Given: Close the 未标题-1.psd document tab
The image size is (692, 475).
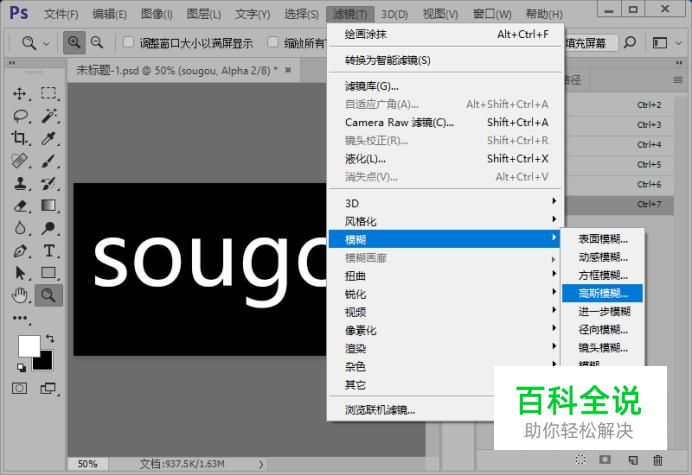Looking at the screenshot, I should tap(288, 70).
